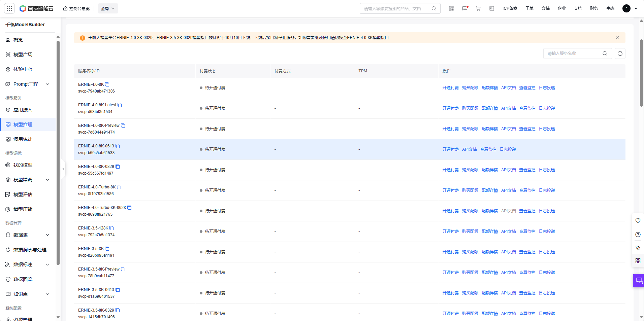Copy the ERNIE-4.0-8K-0613 service name
This screenshot has height=321, width=644.
118,146
